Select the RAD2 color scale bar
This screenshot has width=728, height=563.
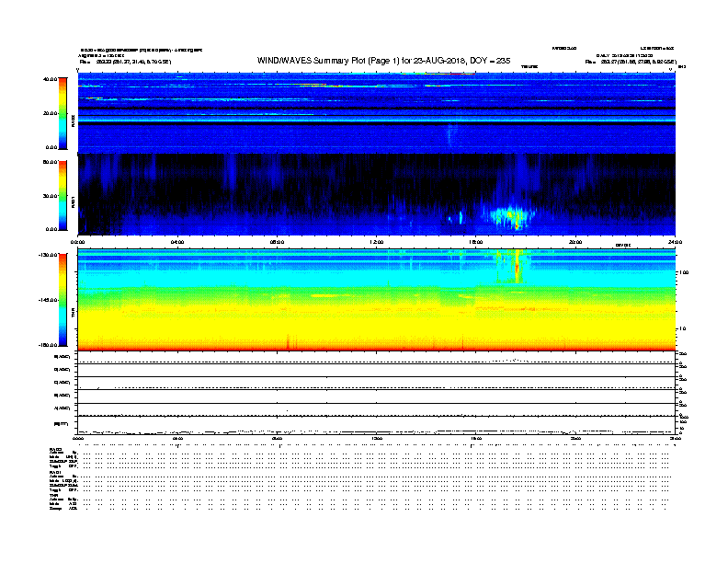[x=63, y=113]
